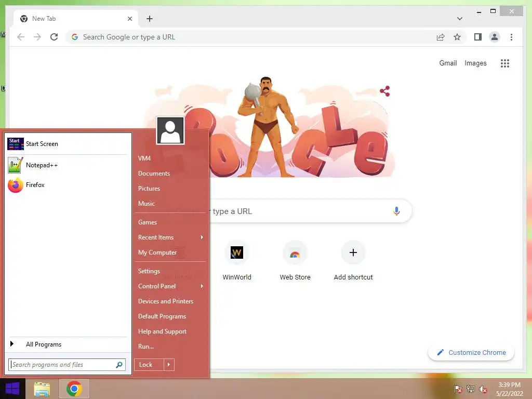
Task: Click the user account picture in Start menu
Action: pos(170,130)
